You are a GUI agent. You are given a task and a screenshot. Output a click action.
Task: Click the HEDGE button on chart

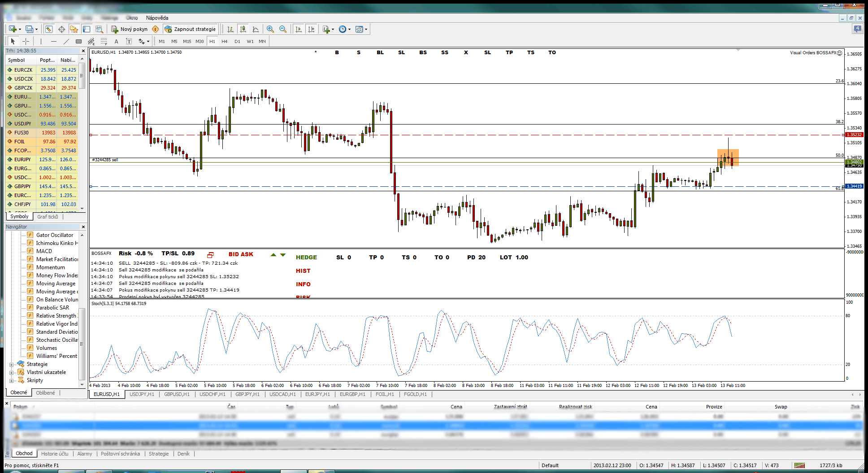point(306,258)
